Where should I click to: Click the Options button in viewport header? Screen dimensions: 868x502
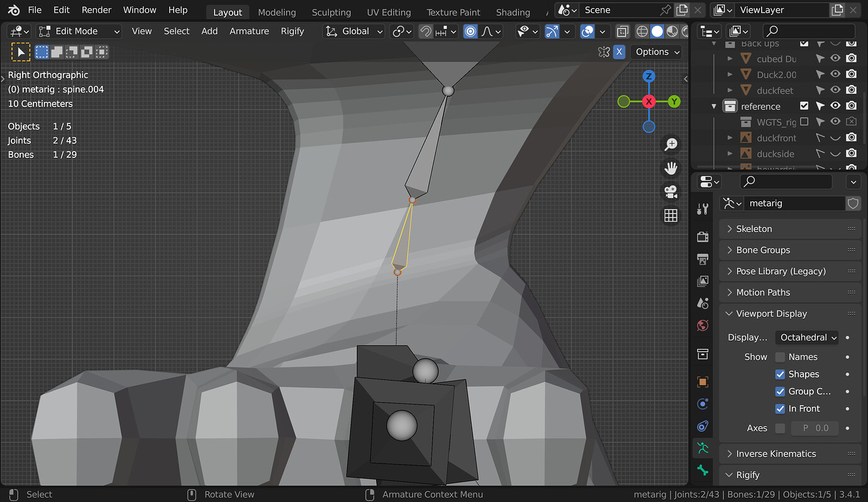[x=657, y=52]
